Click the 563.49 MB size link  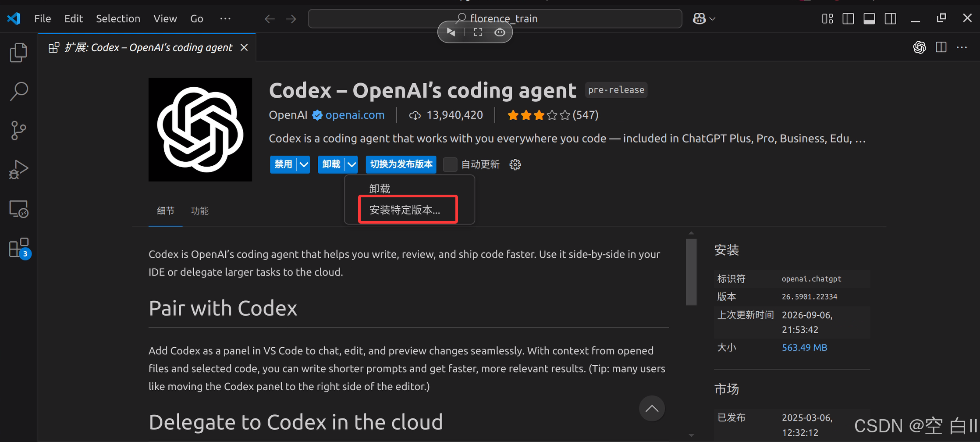[x=805, y=347]
